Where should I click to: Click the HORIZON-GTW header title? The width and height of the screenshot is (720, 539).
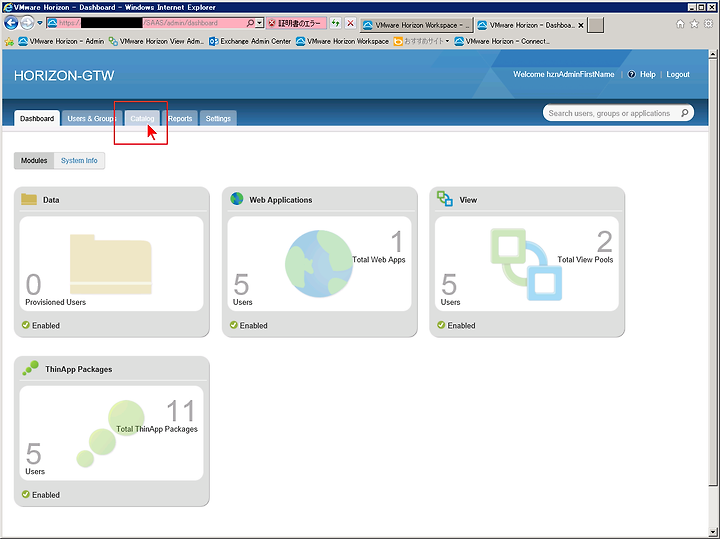pos(64,75)
